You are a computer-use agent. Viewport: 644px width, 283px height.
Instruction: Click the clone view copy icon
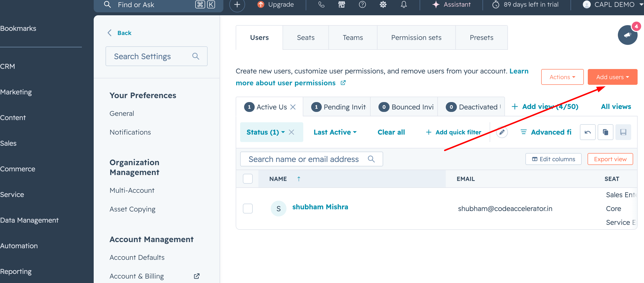pos(605,132)
